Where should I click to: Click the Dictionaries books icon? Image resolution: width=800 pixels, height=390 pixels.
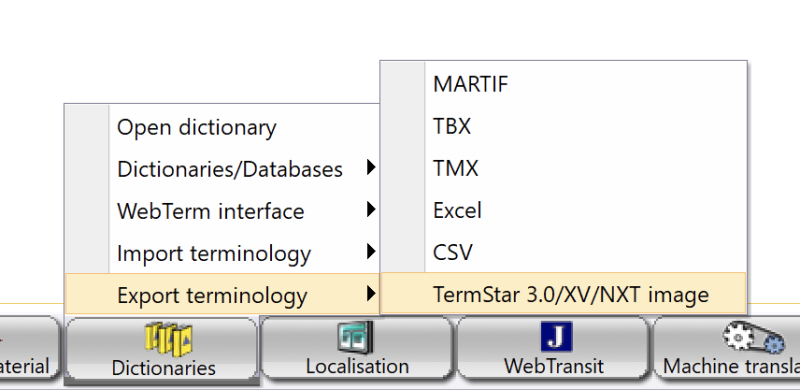(168, 339)
